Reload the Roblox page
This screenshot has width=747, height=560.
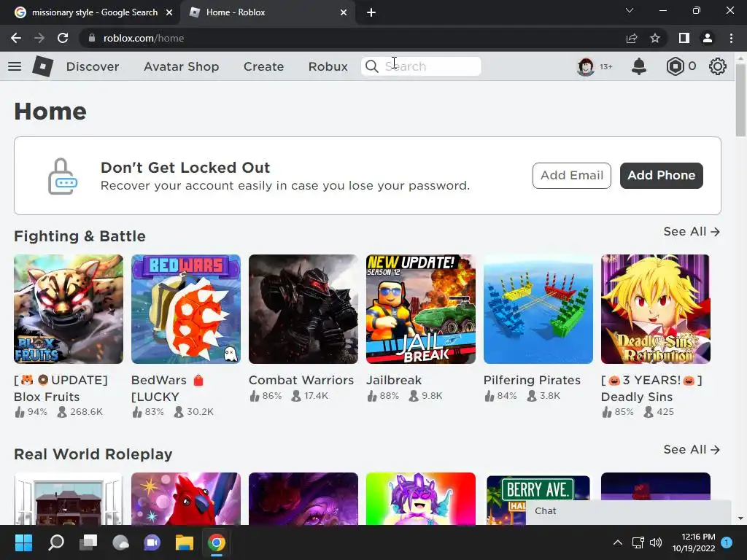click(x=63, y=38)
